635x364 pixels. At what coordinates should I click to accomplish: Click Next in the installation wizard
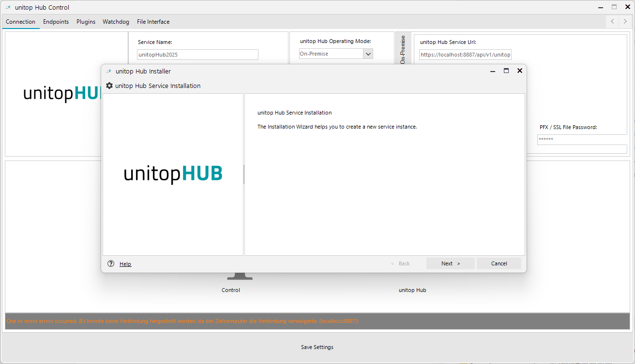450,263
